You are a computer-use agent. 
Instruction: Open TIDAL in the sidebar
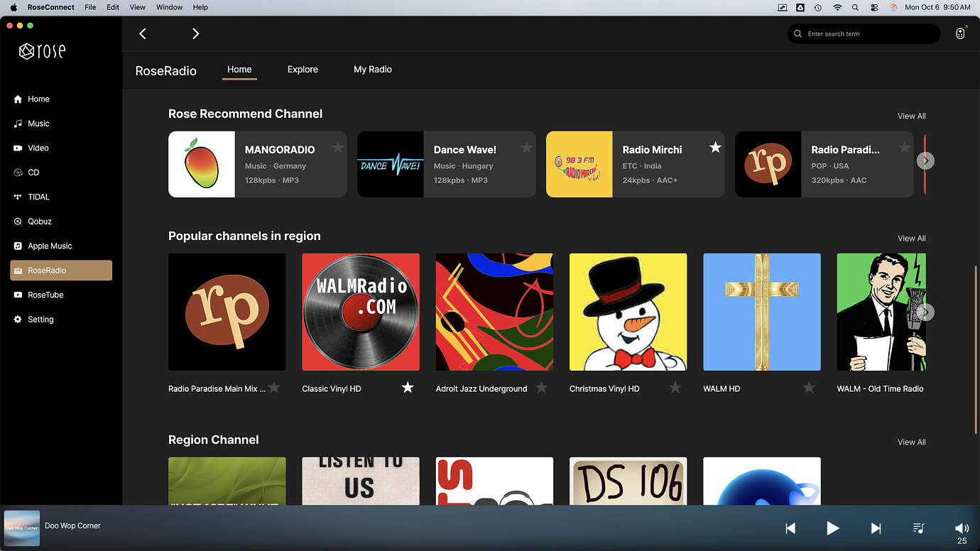[x=38, y=197]
